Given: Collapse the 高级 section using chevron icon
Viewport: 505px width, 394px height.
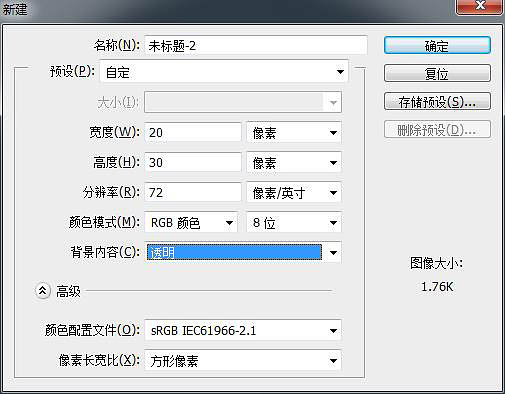Looking at the screenshot, I should [43, 291].
